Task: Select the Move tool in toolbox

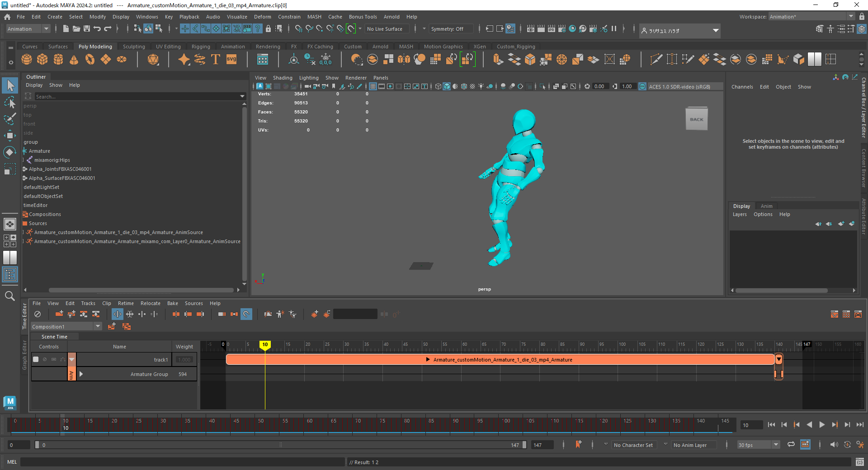Action: pyautogui.click(x=10, y=135)
